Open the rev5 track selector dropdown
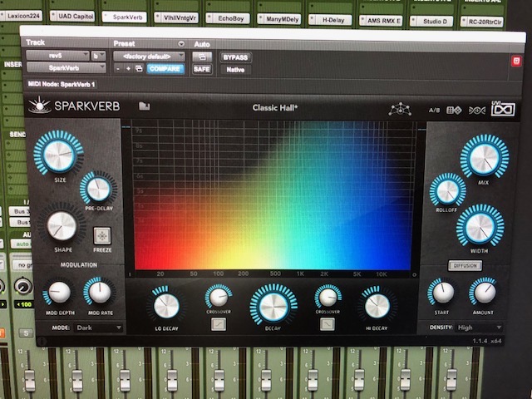This screenshot has height=399, width=532. (x=57, y=56)
